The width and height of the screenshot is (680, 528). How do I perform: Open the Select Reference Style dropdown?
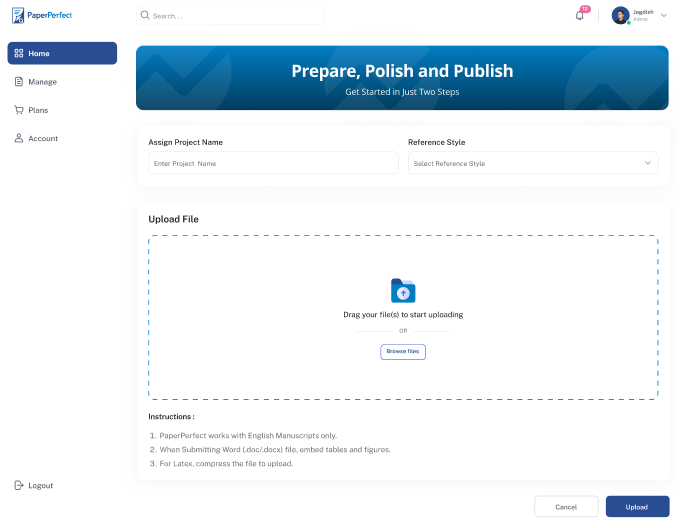pyautogui.click(x=532, y=163)
